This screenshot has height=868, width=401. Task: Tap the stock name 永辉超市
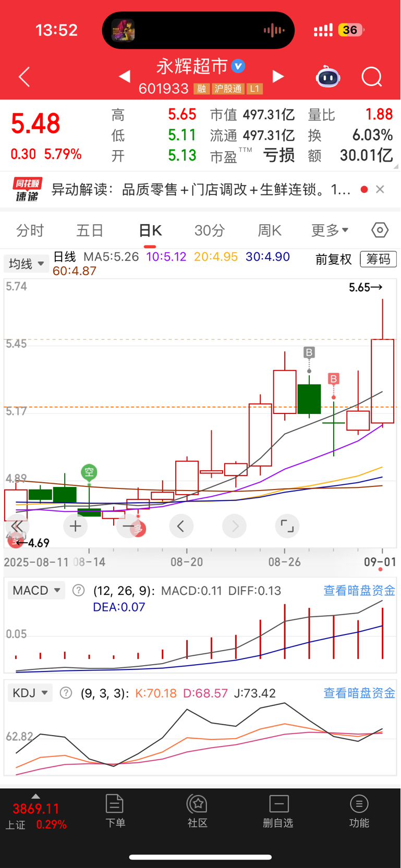(x=192, y=66)
